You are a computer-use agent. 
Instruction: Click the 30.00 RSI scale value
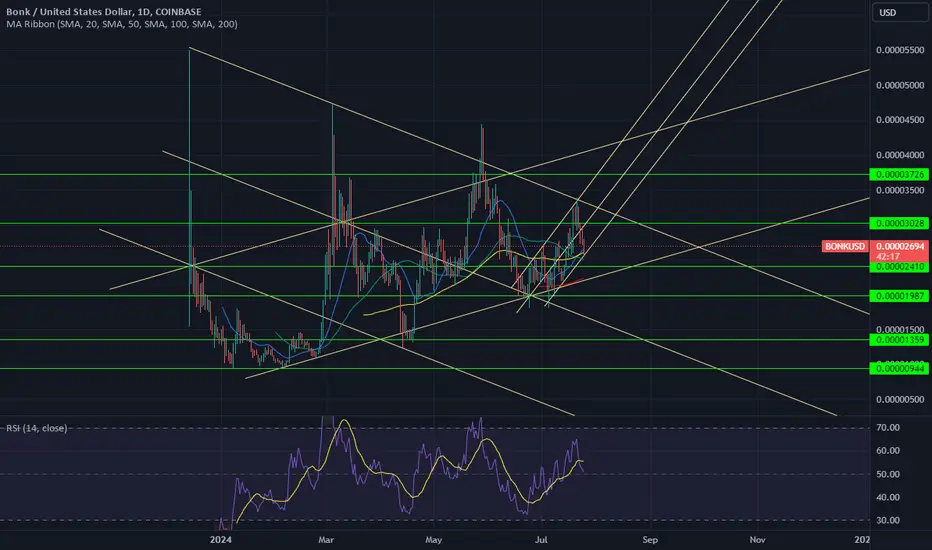887,520
